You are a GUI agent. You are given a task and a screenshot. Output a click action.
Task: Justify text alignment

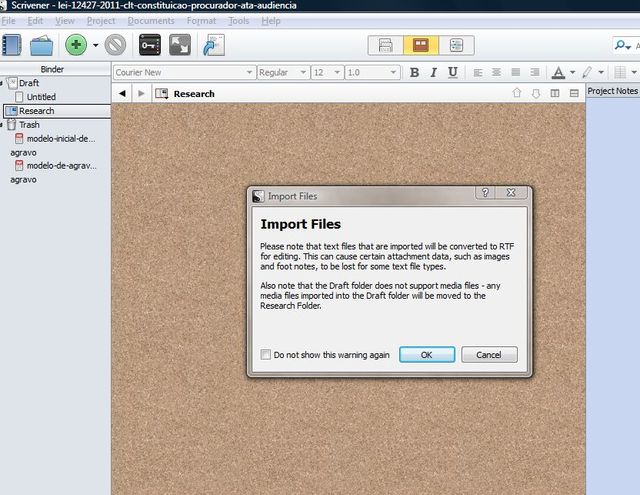point(516,73)
